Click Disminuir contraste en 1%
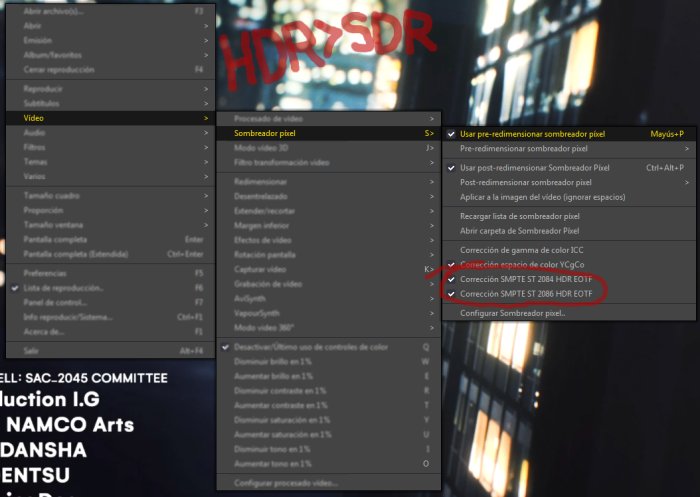The width and height of the screenshot is (700, 497). point(329,391)
